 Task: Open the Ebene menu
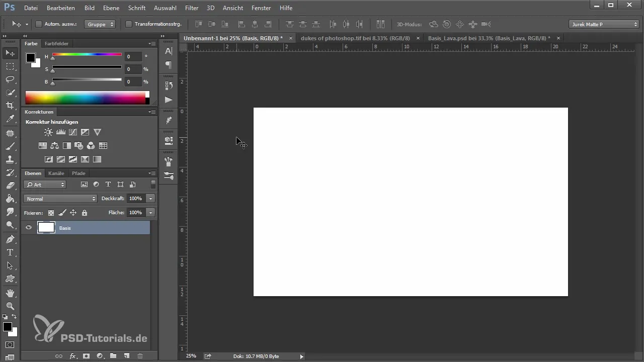coord(111,8)
